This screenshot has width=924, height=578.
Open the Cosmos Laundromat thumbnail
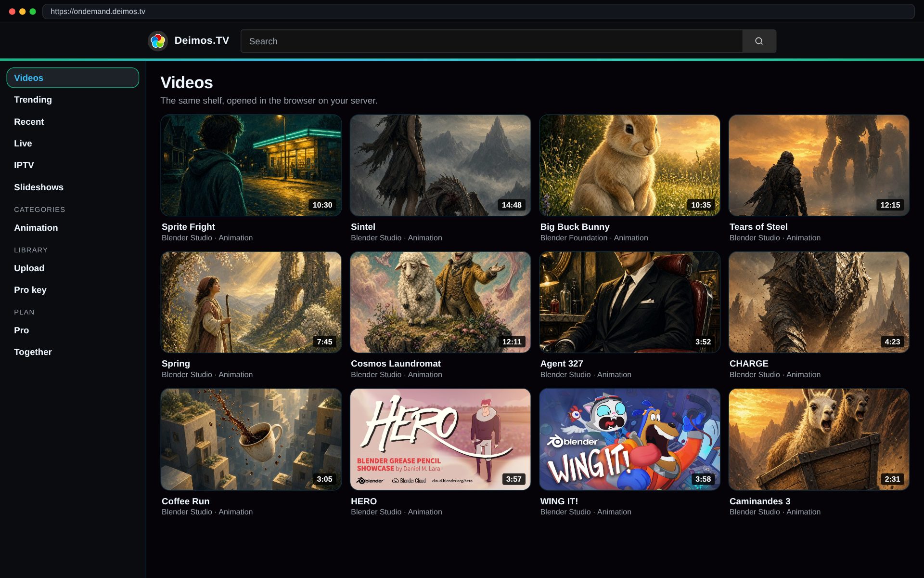click(x=440, y=302)
